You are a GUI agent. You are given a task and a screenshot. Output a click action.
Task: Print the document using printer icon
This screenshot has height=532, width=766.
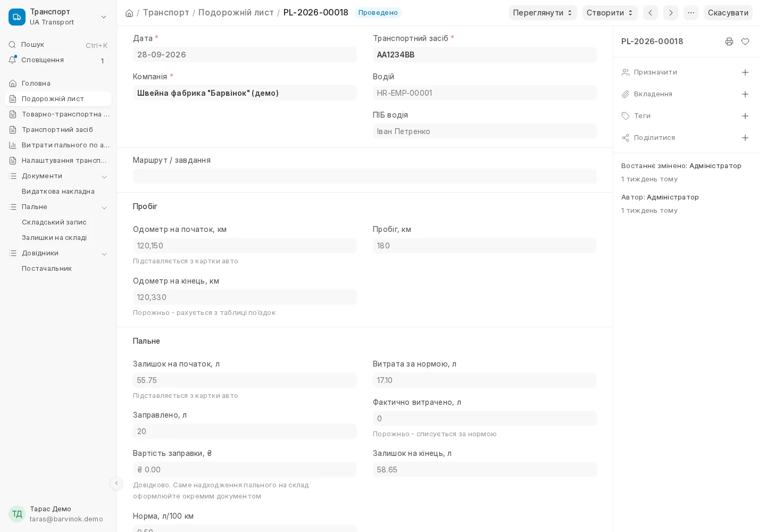pyautogui.click(x=729, y=41)
